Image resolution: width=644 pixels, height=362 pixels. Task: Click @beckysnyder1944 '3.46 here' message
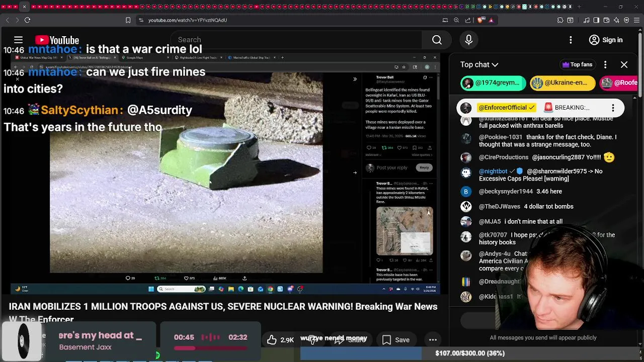point(541,192)
